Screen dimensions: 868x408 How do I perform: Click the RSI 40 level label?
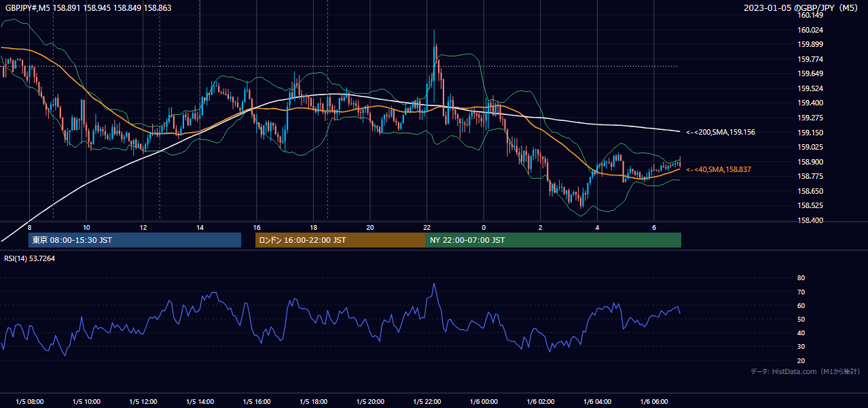801,333
